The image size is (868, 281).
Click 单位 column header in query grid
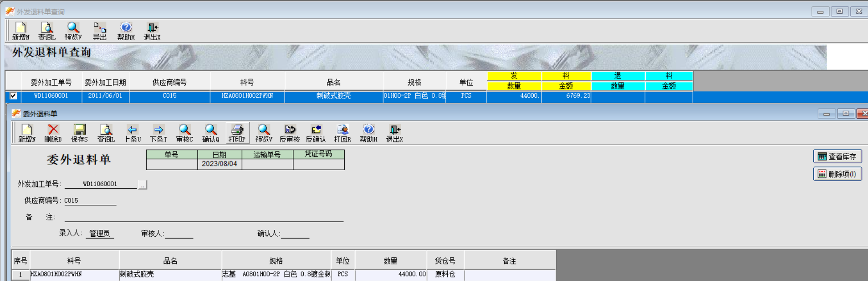(466, 82)
